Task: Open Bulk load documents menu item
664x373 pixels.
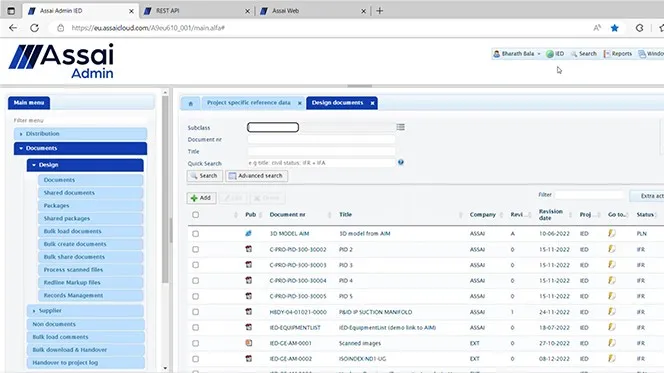Action: pos(91,231)
